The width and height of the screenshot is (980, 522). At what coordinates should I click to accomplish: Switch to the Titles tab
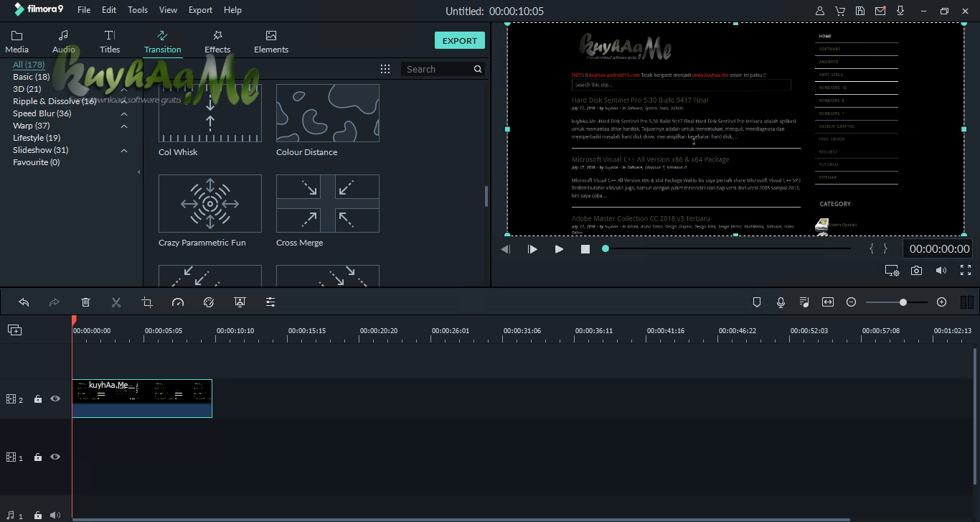110,42
